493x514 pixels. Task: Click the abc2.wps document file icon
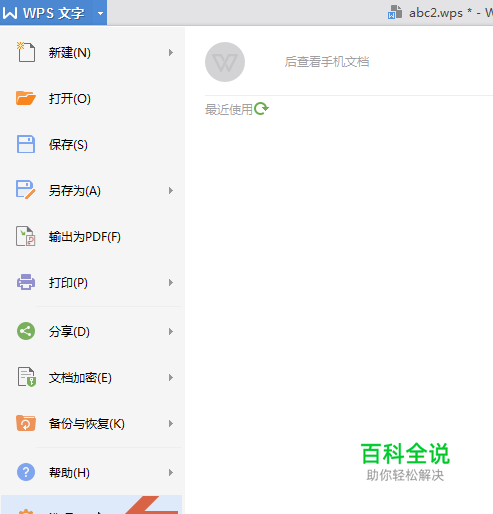point(395,12)
